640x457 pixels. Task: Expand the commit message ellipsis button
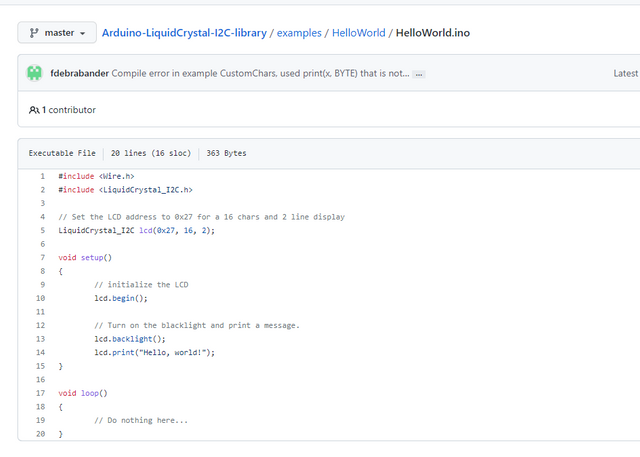coord(419,74)
